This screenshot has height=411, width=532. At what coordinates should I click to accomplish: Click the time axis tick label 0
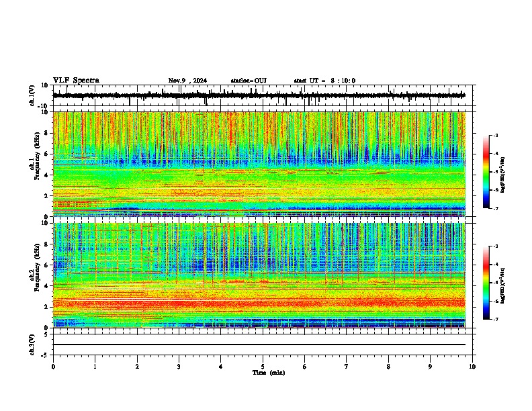click(53, 367)
